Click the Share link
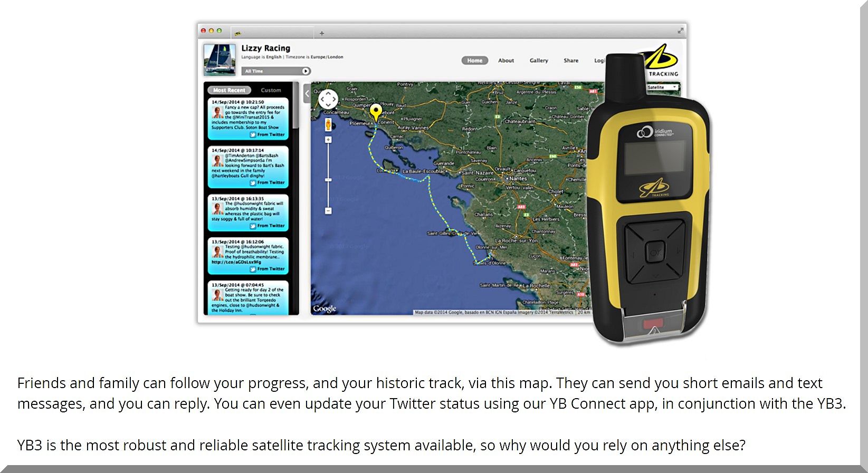868x473 pixels. click(x=570, y=61)
